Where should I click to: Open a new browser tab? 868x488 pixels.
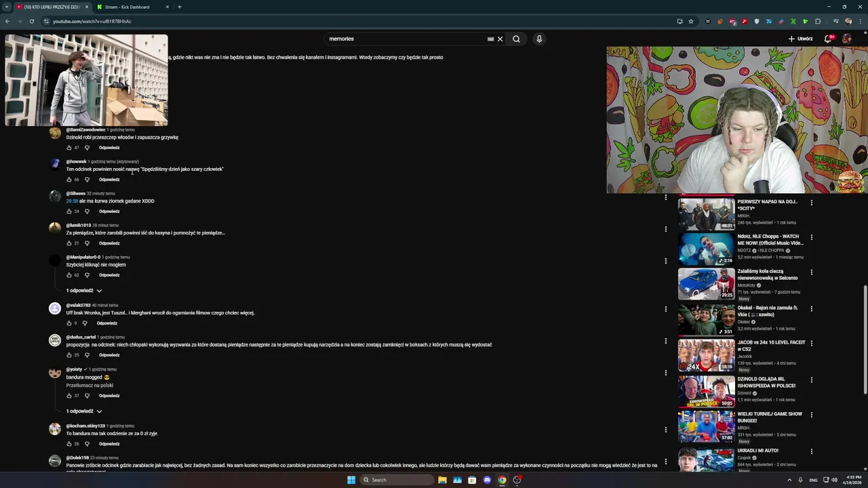(179, 7)
